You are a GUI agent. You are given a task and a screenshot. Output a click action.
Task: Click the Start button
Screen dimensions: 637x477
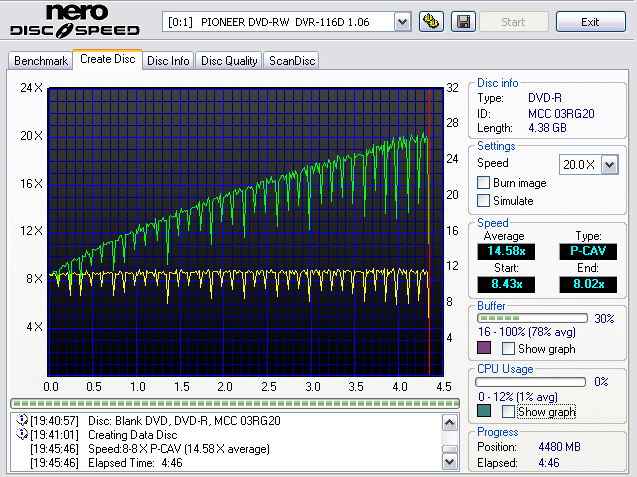coord(514,22)
